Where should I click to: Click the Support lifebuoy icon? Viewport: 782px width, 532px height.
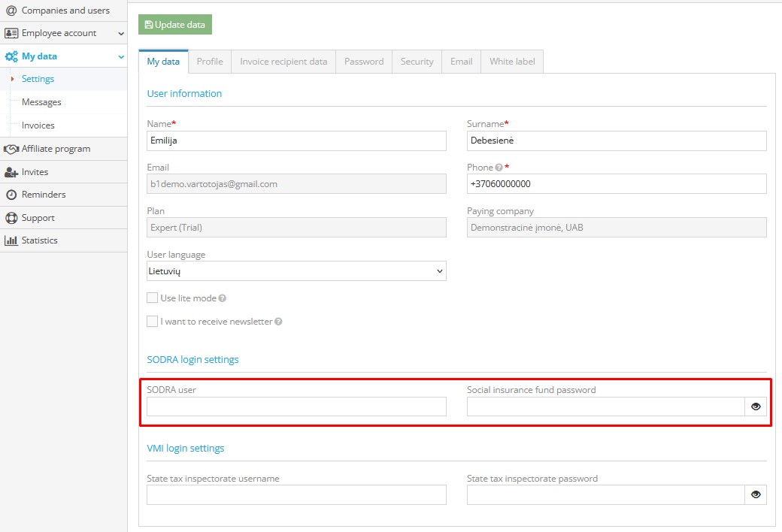[x=11, y=218]
